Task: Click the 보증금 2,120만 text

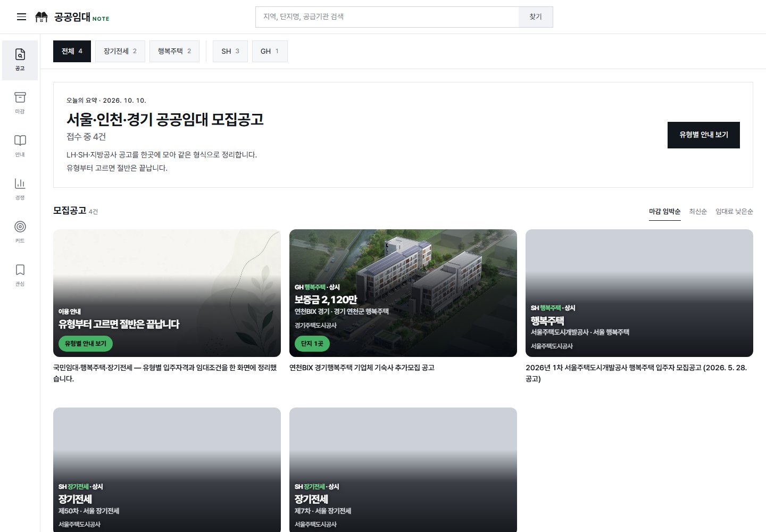Action: 326,300
